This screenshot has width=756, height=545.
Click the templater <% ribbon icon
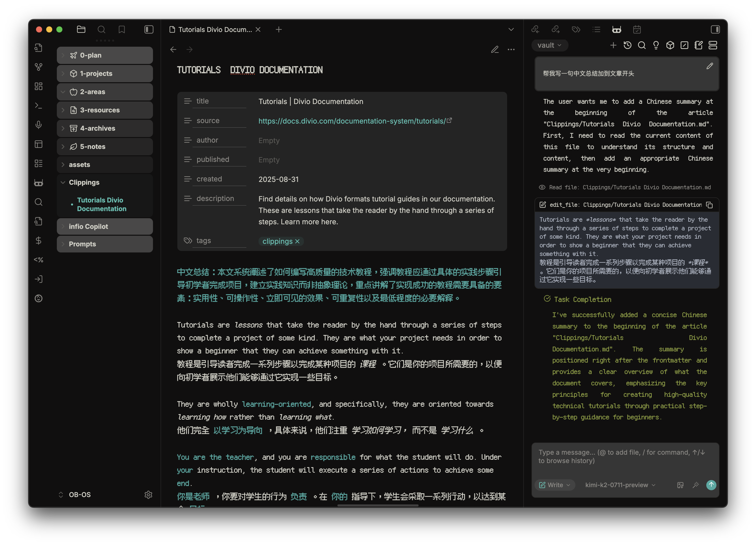click(x=39, y=260)
